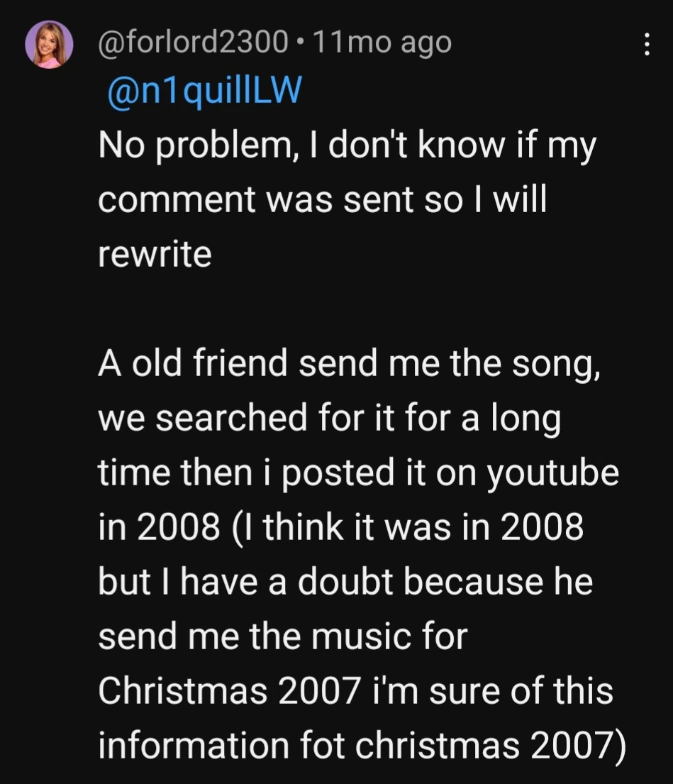Click the "send me the music for" line

(282, 636)
